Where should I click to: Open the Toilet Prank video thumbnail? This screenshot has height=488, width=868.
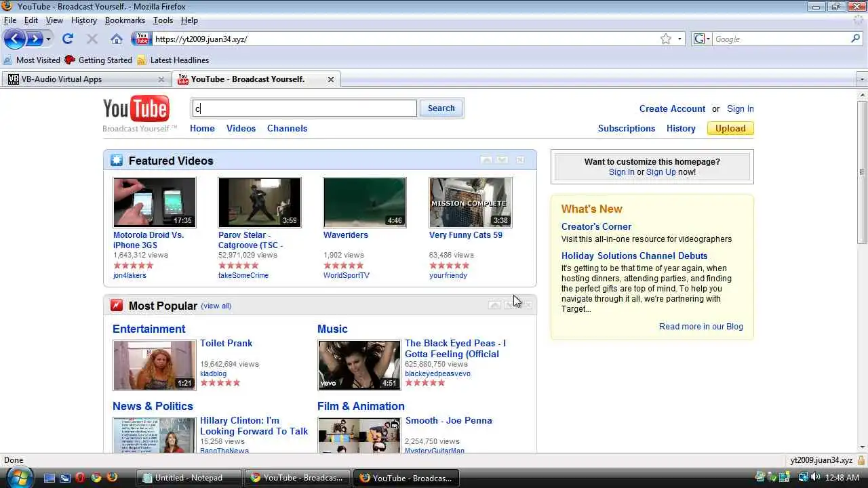[x=155, y=365]
